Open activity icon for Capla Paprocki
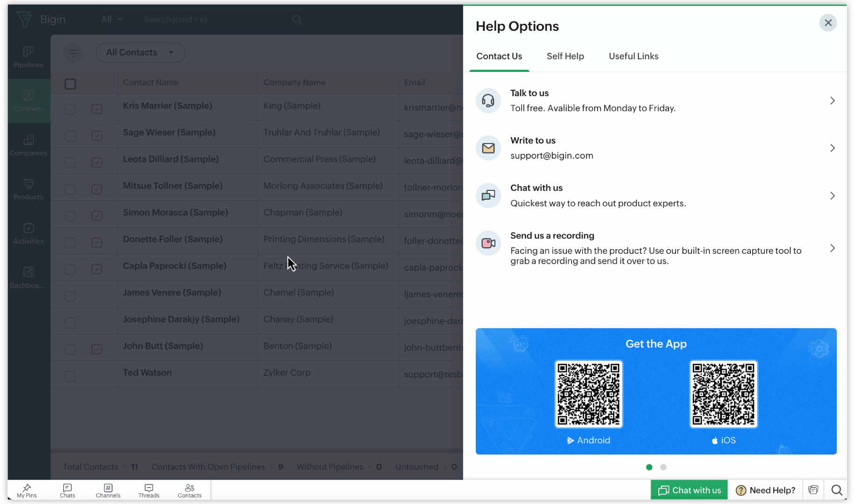The image size is (854, 504). click(x=97, y=269)
